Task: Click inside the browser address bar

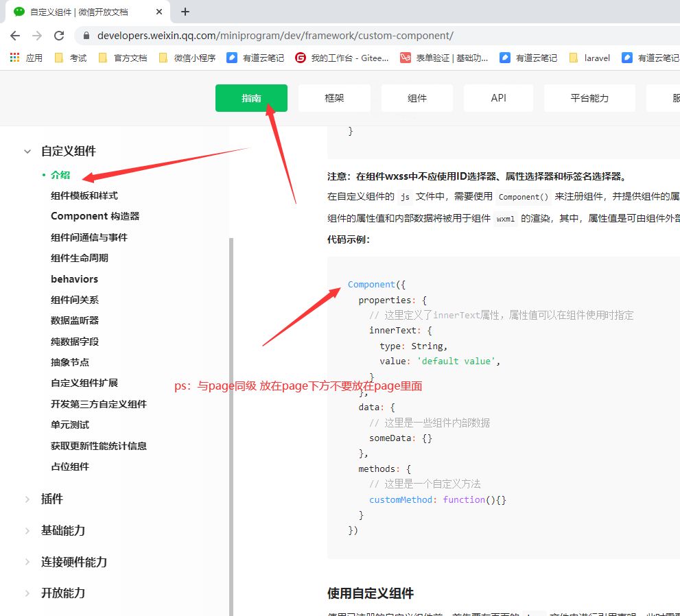Action: tap(274, 35)
